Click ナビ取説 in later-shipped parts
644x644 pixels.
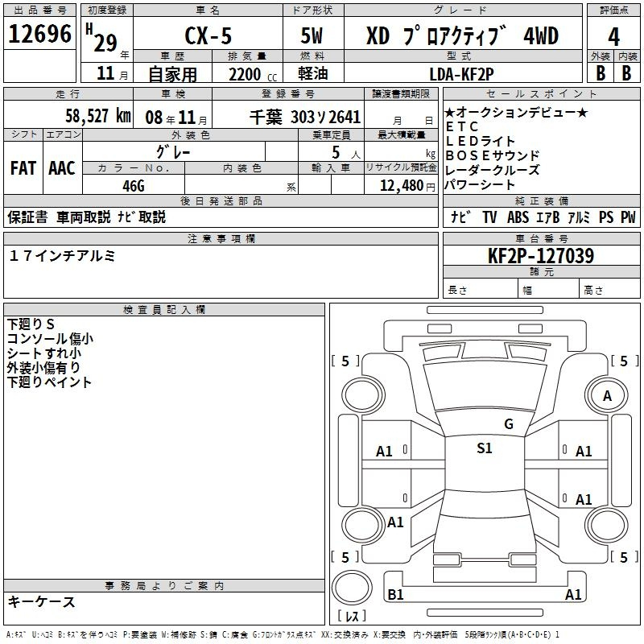(x=142, y=217)
